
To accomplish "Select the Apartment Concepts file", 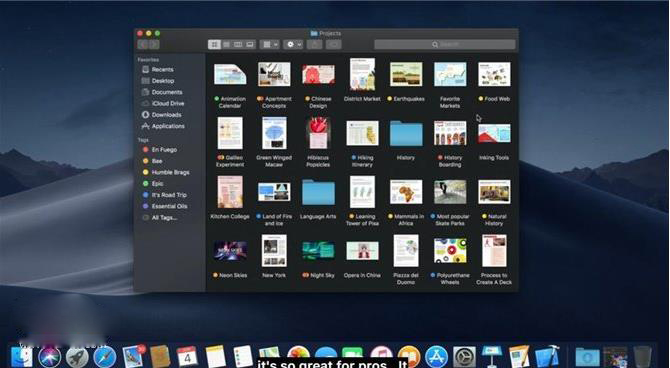I will pos(274,74).
